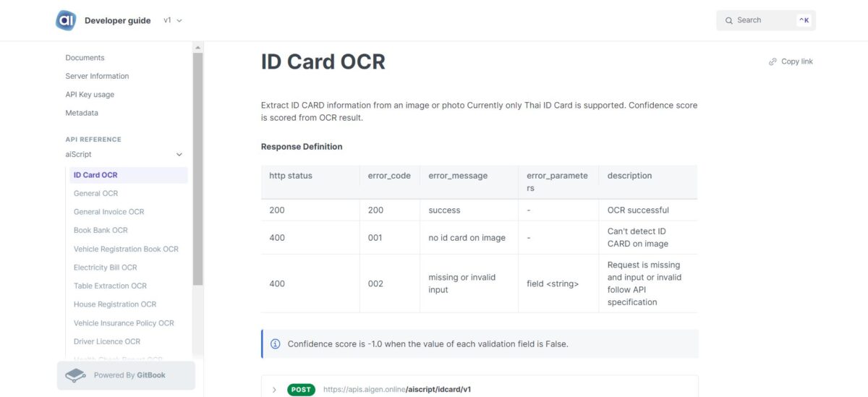Click the Aigen logo icon
The height and width of the screenshot is (397, 868).
point(66,20)
